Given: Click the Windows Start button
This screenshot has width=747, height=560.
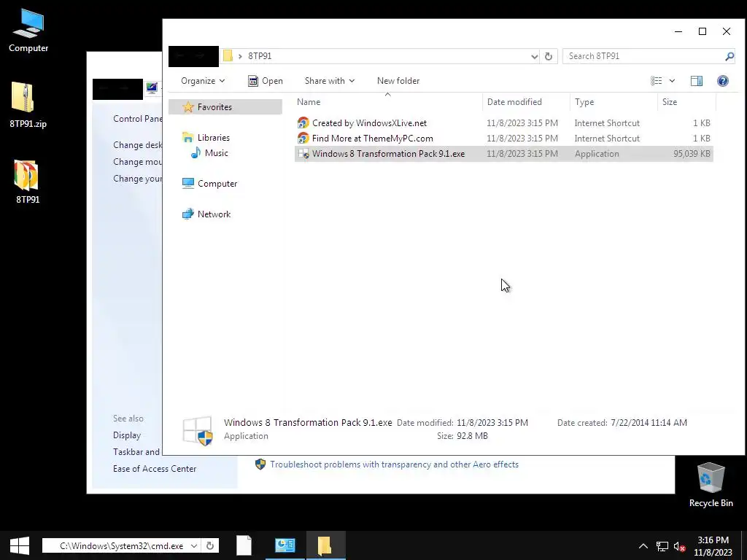Looking at the screenshot, I should coord(20,545).
